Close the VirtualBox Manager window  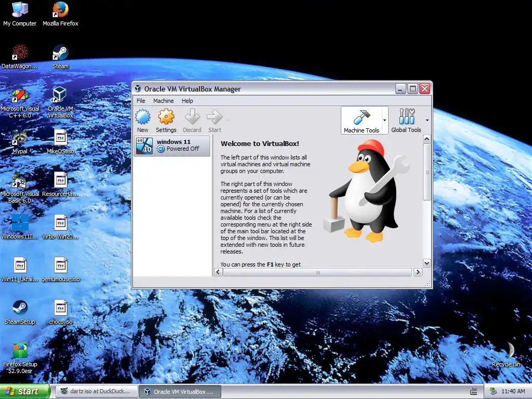[x=425, y=89]
